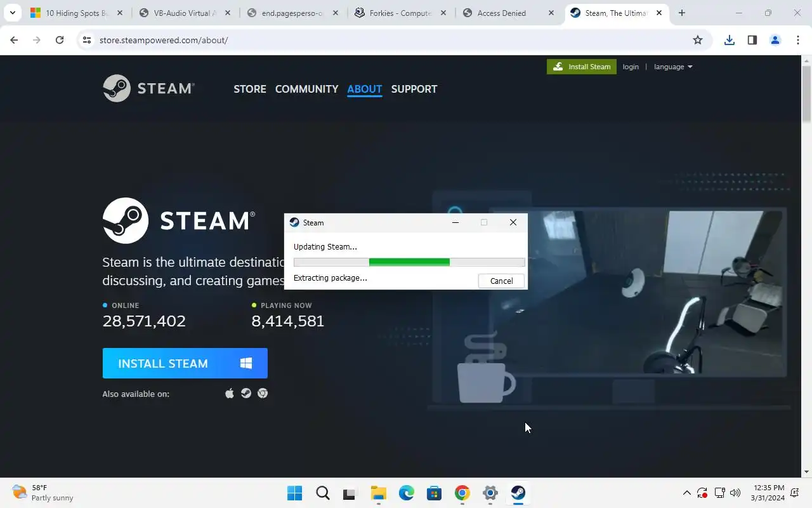This screenshot has height=508, width=812.
Task: Switch to the Forkies tab
Action: click(401, 13)
